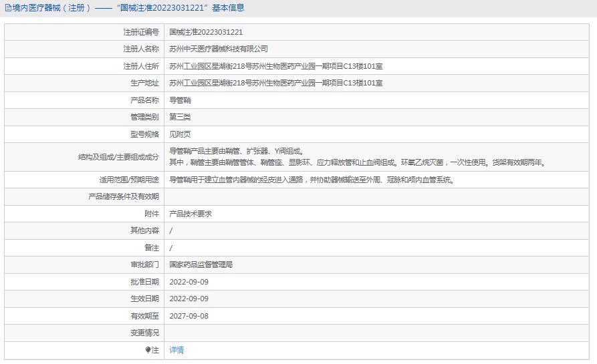Click the 产品名称 label

[144, 100]
